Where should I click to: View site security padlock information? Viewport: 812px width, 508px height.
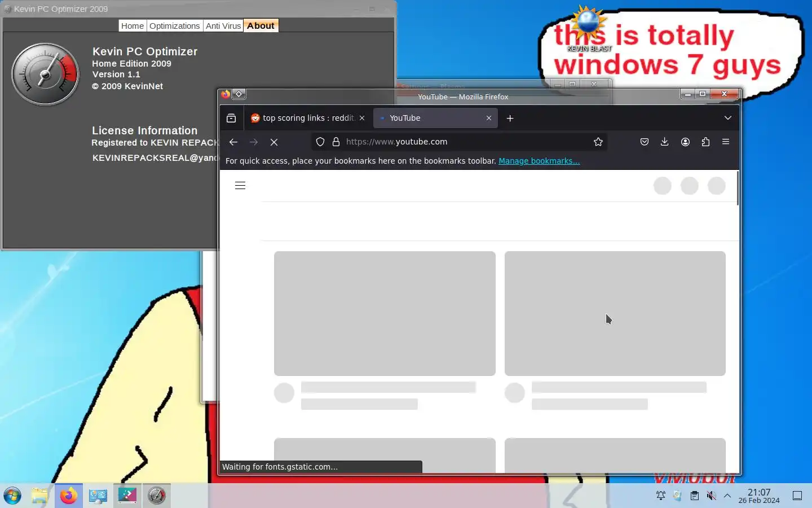(x=336, y=142)
